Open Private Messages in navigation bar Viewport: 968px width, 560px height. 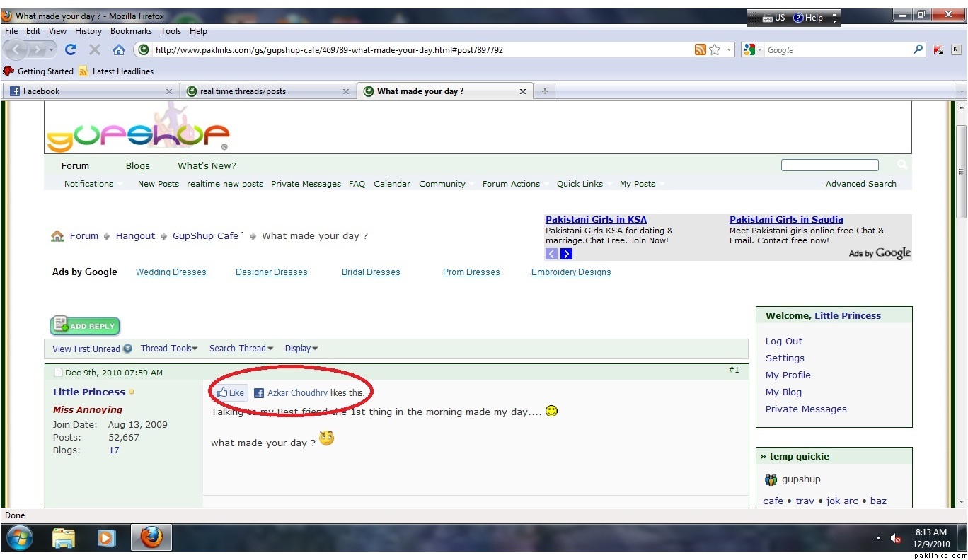(x=306, y=184)
